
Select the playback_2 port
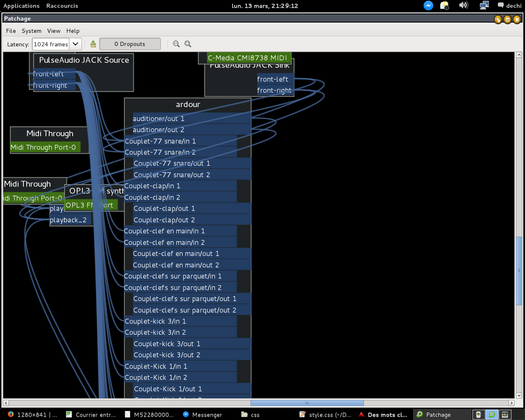[70, 220]
